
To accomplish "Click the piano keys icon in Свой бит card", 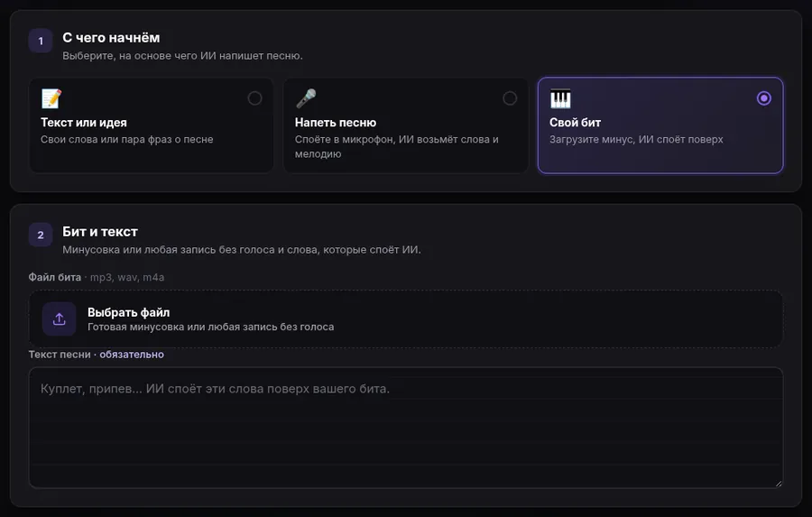I will coord(560,98).
